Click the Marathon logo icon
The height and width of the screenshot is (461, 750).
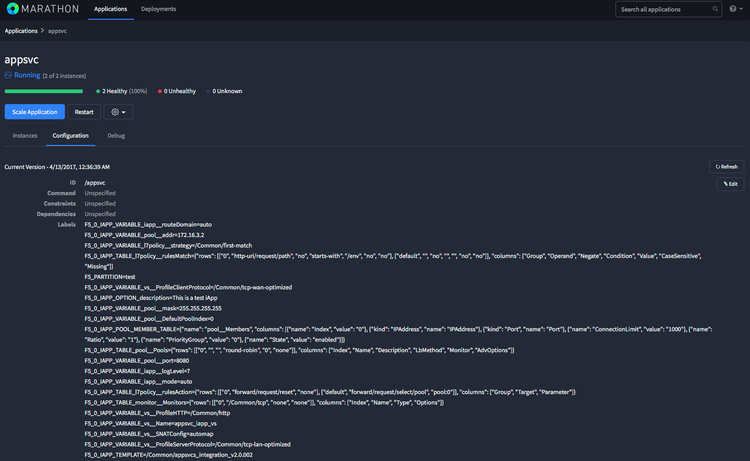13,9
